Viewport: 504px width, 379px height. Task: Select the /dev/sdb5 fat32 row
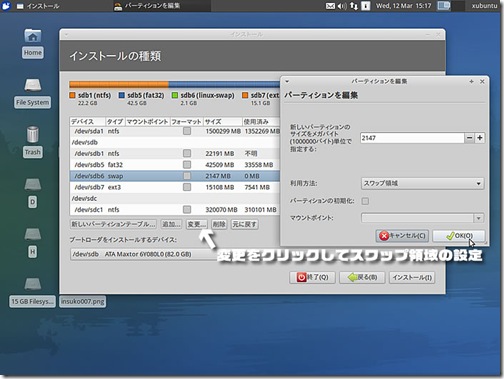click(175, 165)
